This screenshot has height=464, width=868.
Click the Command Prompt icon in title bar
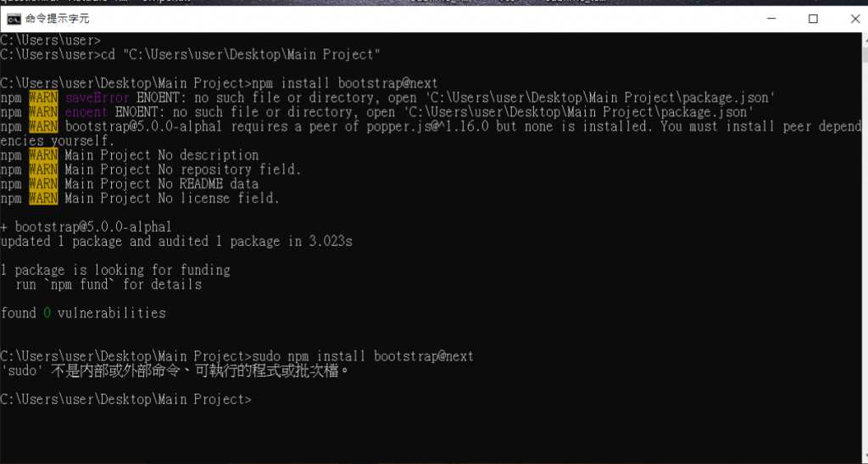coord(14,20)
